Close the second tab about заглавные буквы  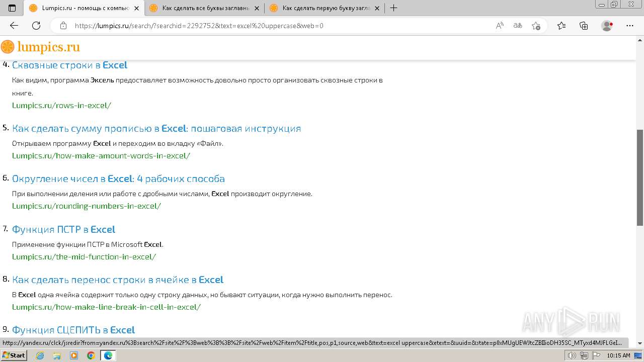(257, 8)
